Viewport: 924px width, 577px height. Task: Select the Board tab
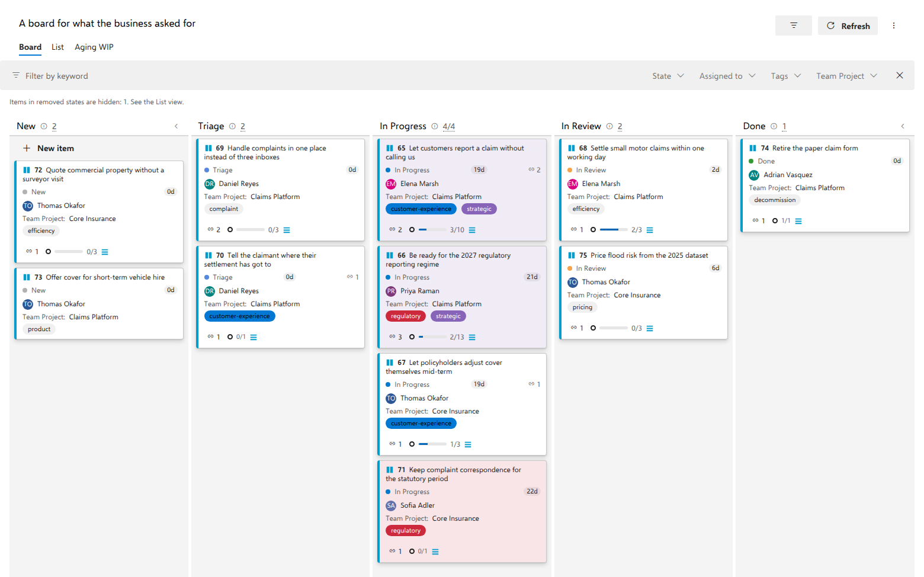[x=30, y=47]
